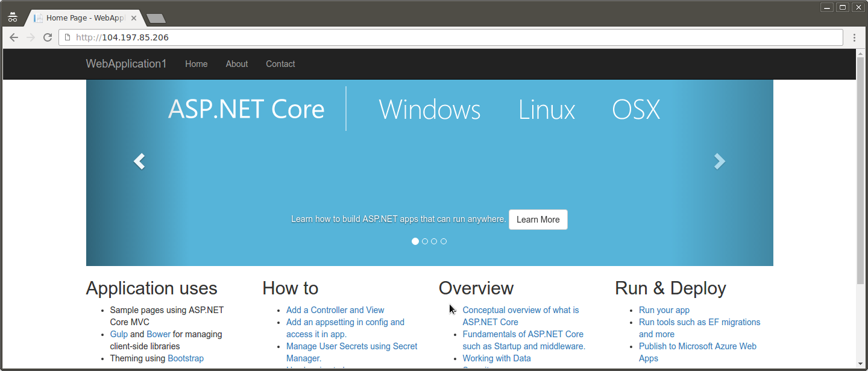Open Run your app link

(664, 310)
